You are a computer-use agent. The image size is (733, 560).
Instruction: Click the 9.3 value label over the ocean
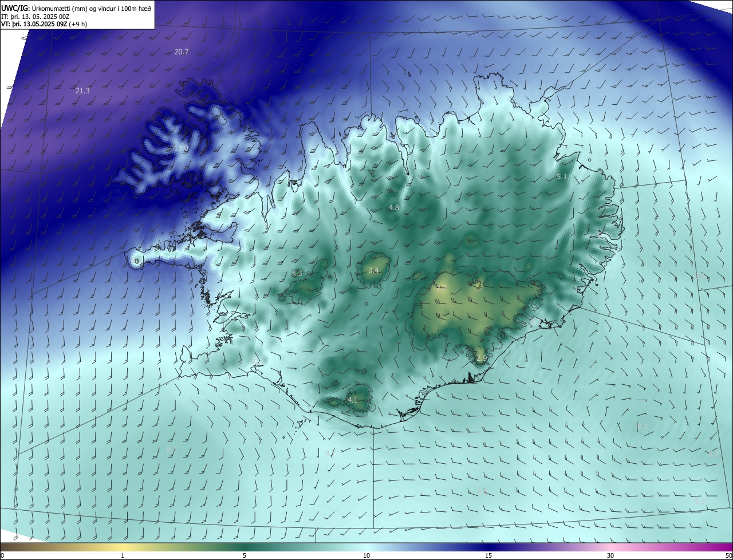[x=699, y=501]
